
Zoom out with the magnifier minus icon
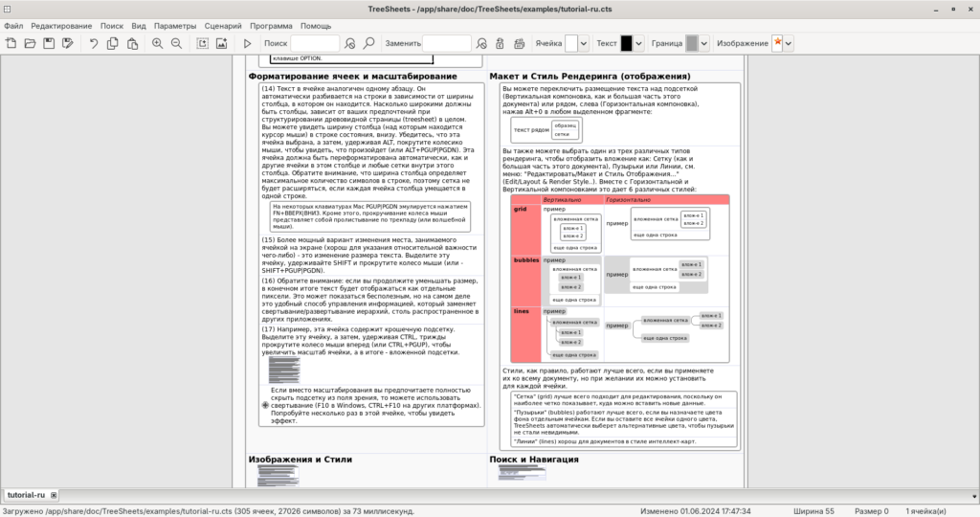point(177,43)
